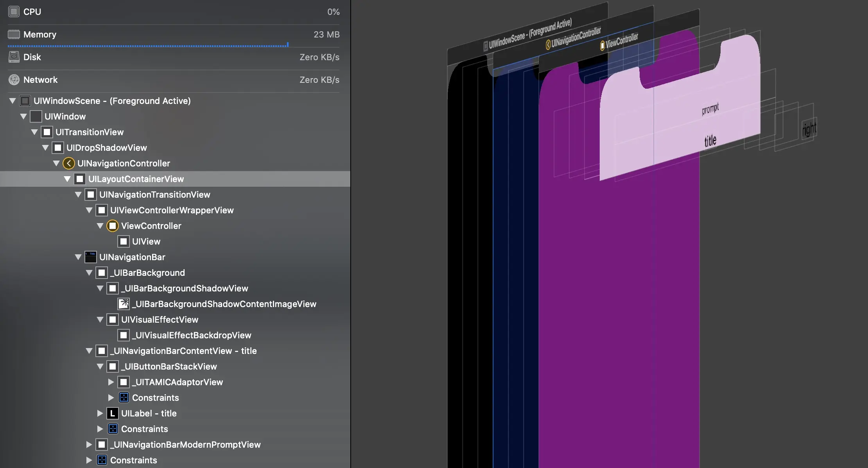Expand the _UITAMICAdaptorView row
The image size is (868, 468).
[x=111, y=382]
